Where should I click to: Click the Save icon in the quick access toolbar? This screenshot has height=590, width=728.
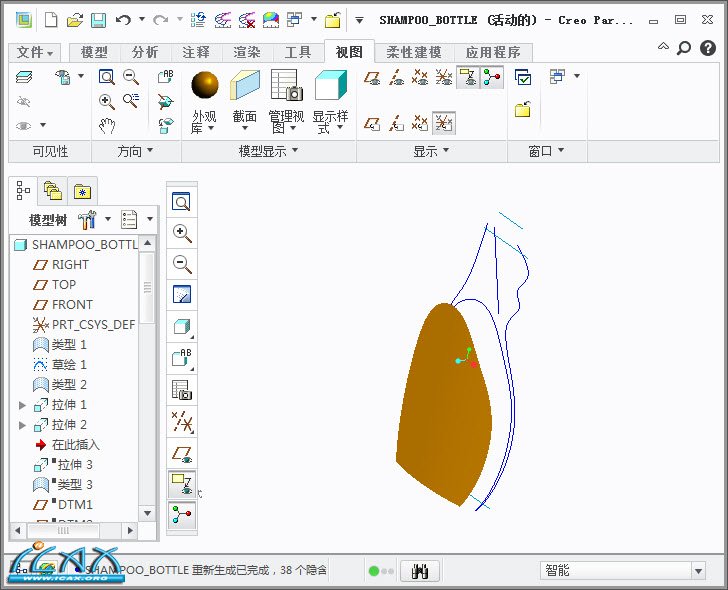pos(98,19)
